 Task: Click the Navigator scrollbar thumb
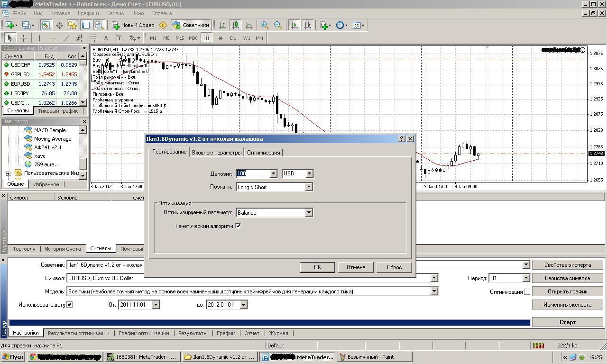click(x=83, y=164)
